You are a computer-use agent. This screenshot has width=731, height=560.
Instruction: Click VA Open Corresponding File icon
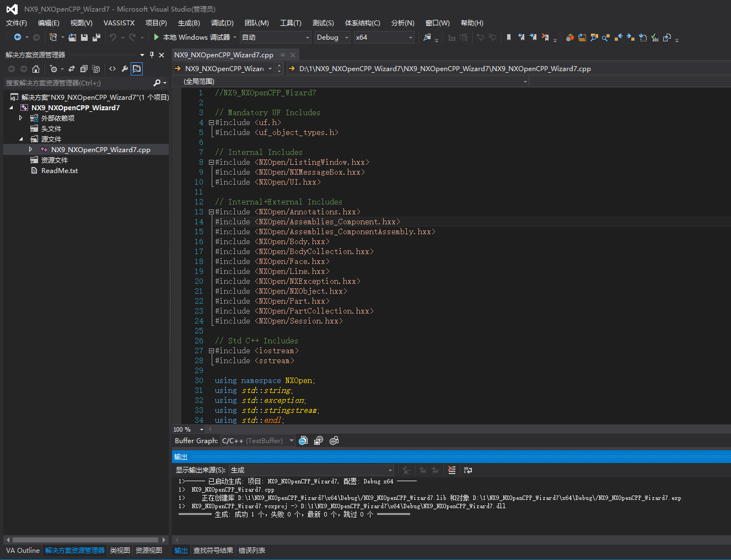pyautogui.click(x=667, y=37)
